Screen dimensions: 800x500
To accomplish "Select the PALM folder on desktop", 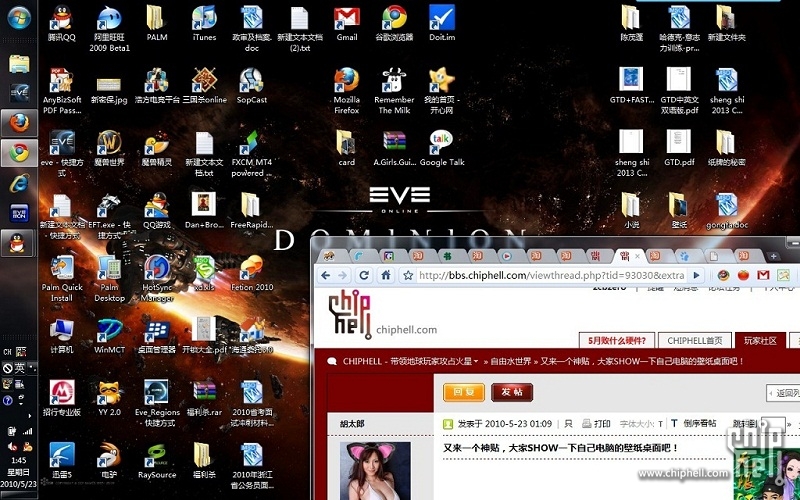I will pos(157,23).
